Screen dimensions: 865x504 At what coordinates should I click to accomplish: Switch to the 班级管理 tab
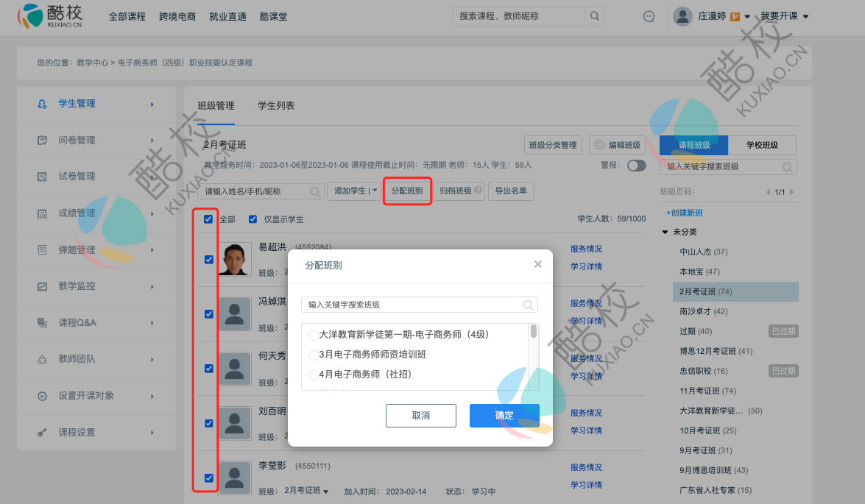216,105
